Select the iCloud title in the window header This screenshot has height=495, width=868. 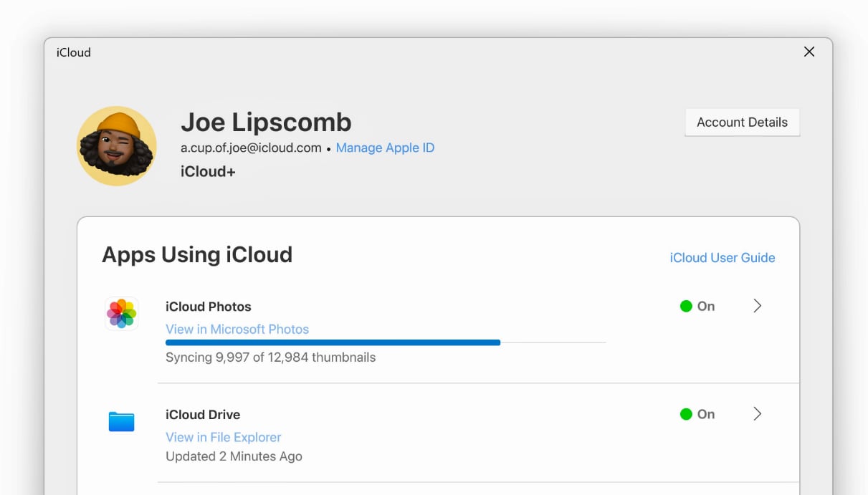[x=73, y=52]
